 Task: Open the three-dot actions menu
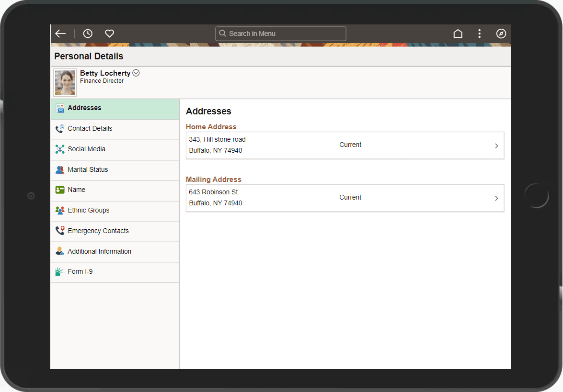(x=479, y=34)
